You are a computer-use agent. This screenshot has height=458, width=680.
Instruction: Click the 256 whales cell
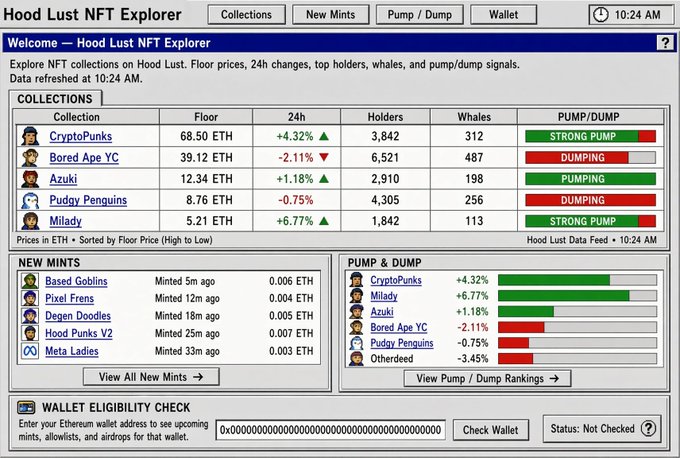pos(474,200)
